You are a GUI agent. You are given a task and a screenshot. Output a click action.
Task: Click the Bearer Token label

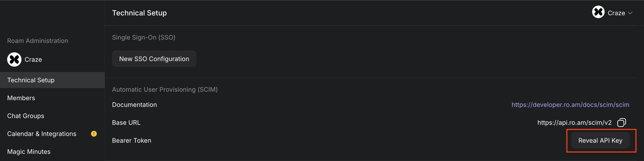coord(131,140)
